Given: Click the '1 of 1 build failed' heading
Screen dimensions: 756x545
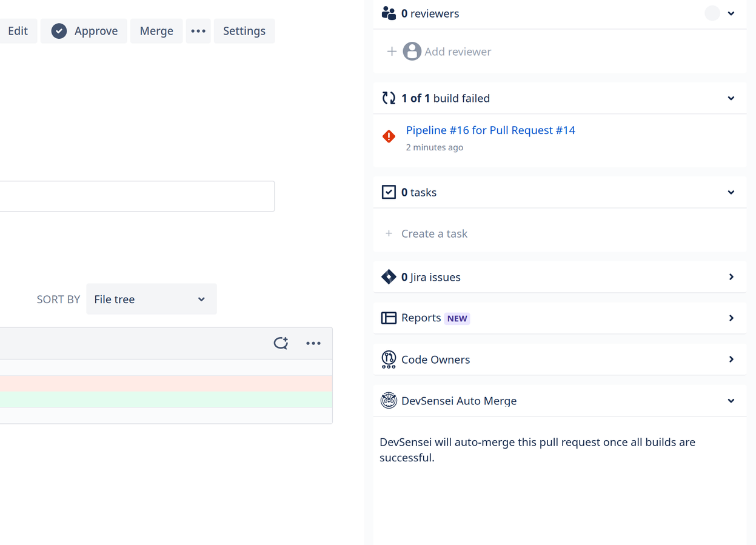Looking at the screenshot, I should pyautogui.click(x=446, y=98).
